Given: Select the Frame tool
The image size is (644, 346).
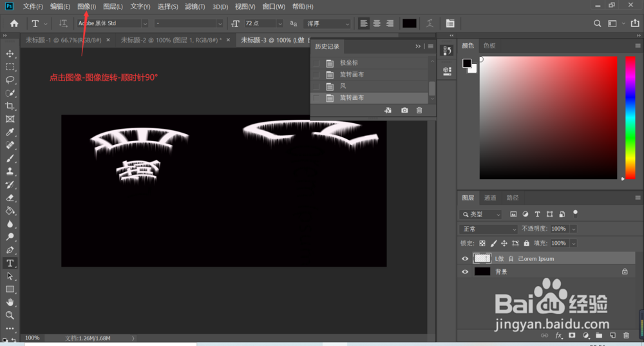Looking at the screenshot, I should tap(10, 119).
